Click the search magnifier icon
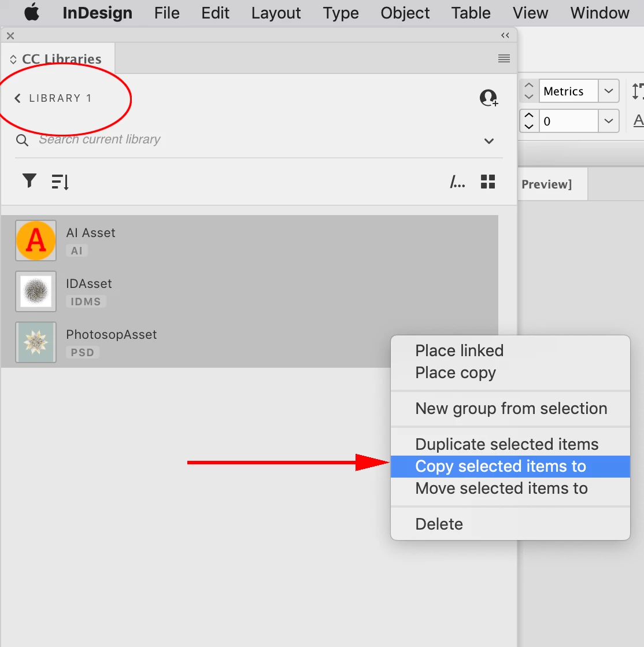The height and width of the screenshot is (647, 644). pyautogui.click(x=22, y=141)
